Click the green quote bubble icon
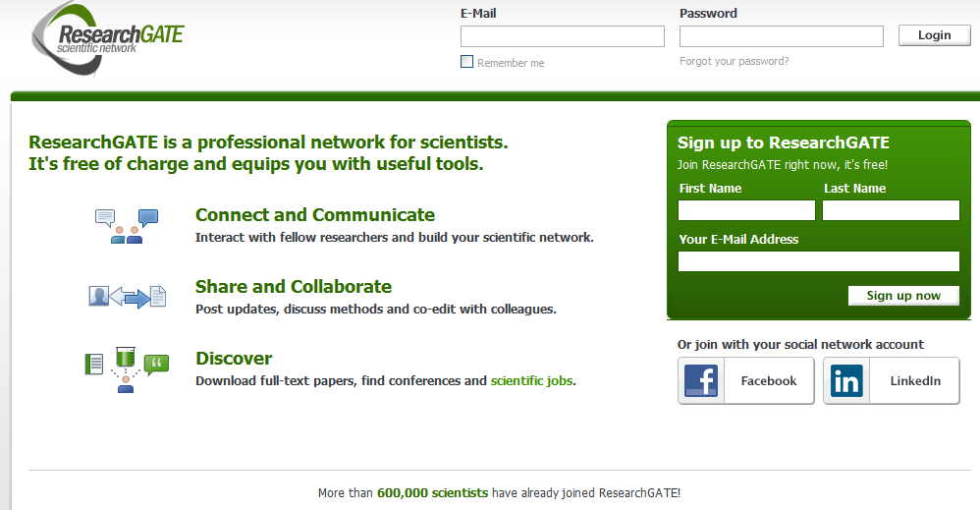This screenshot has width=980, height=510. pos(156,365)
